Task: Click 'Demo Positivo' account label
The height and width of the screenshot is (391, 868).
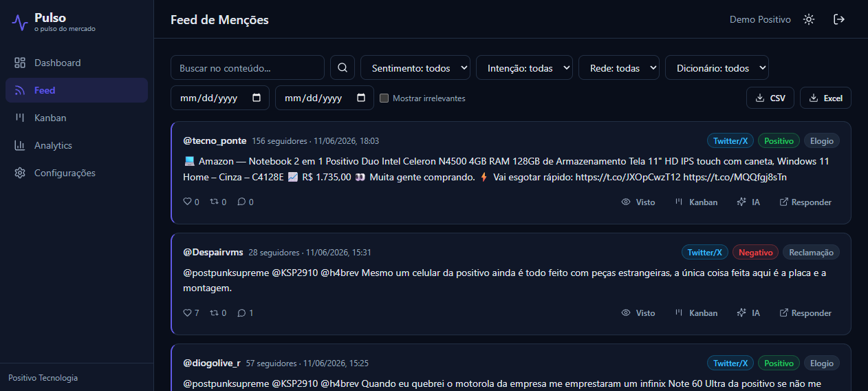Action: click(x=760, y=19)
